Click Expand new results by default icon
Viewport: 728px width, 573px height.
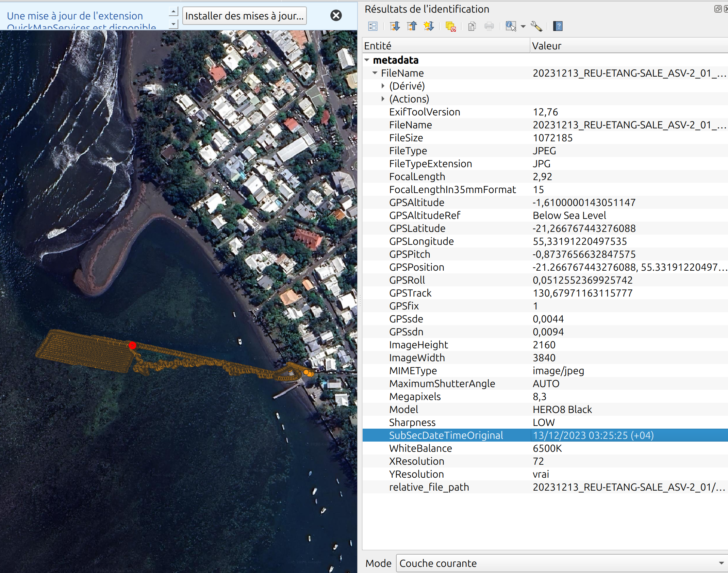pyautogui.click(x=429, y=26)
